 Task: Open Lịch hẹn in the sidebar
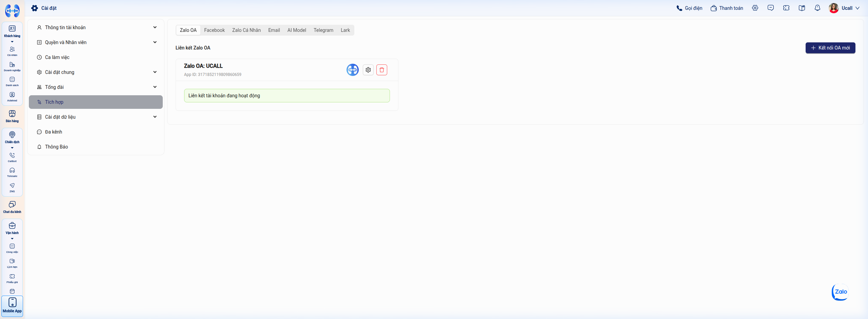coord(12,263)
